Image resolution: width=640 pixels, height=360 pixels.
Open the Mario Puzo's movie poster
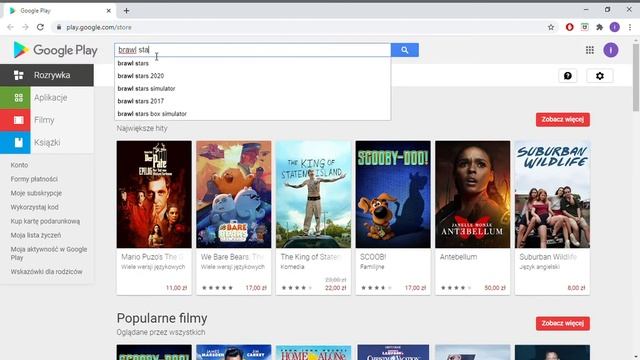[x=154, y=194]
